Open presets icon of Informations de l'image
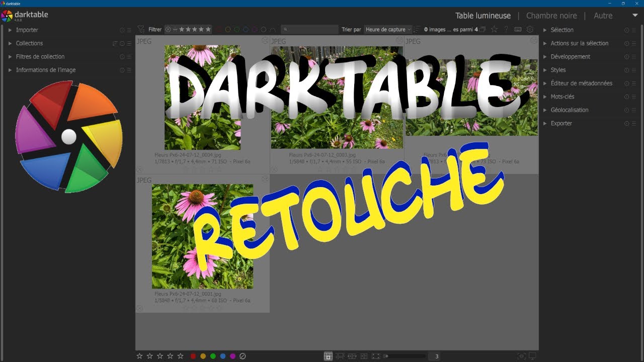This screenshot has width=644, height=362. click(129, 70)
